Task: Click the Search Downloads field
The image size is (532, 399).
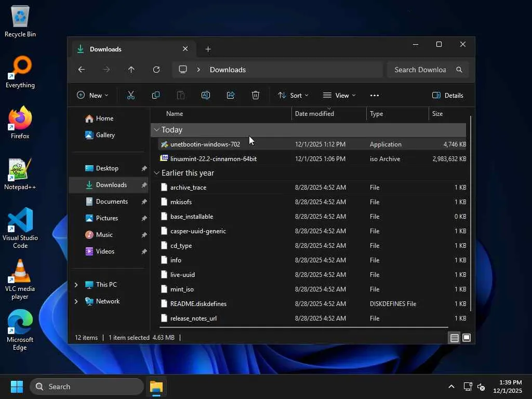Action: tap(428, 70)
